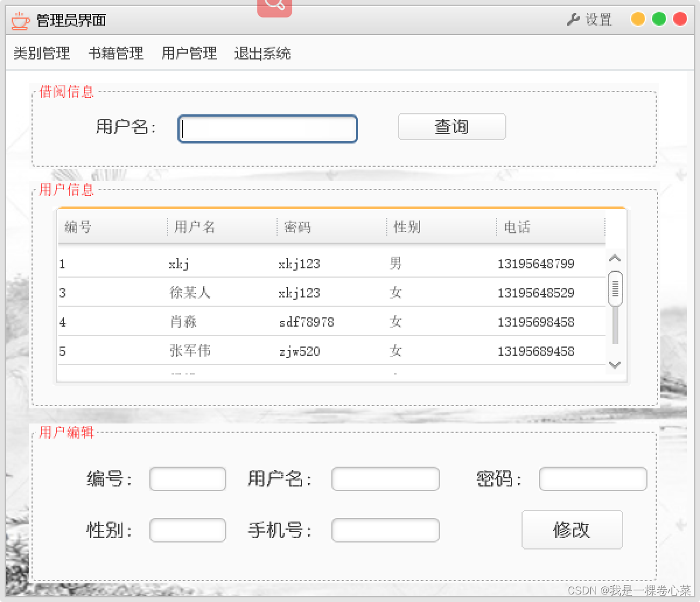Viewport: 700px width, 602px height.
Task: Click the yellow minimize window button
Action: coord(638,19)
